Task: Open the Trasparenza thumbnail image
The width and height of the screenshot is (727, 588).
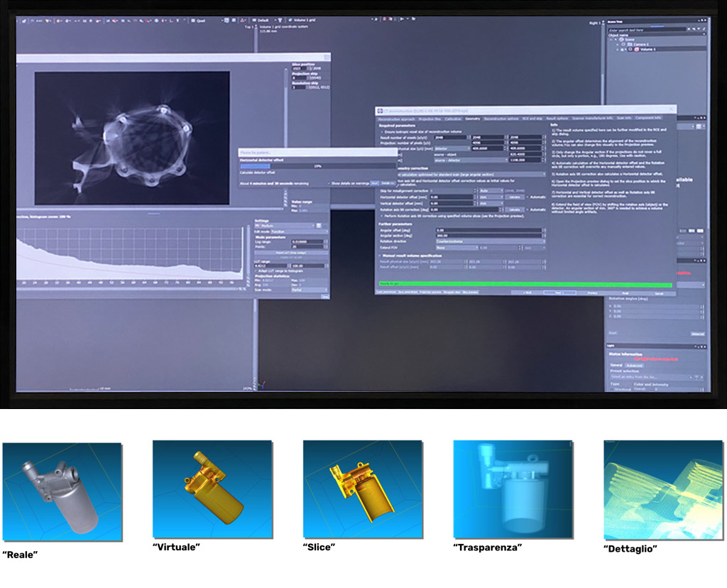Action: (513, 489)
